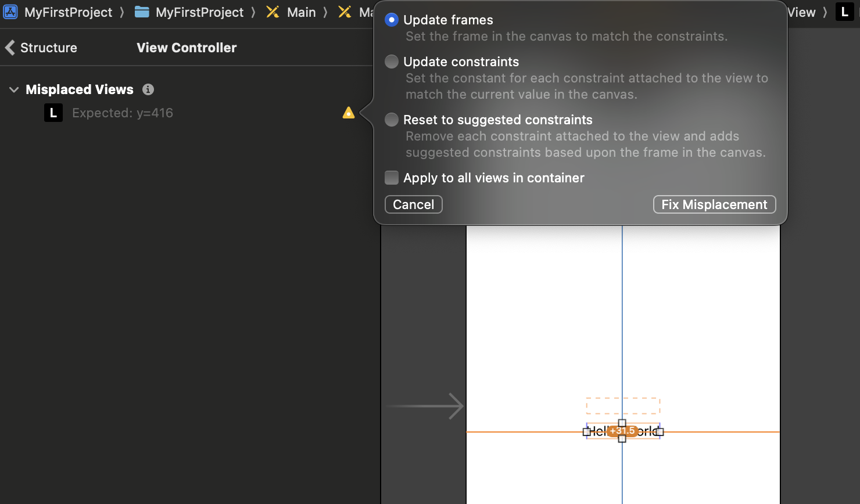Cancel the misplacement fix popover
This screenshot has width=860, height=504.
(413, 204)
